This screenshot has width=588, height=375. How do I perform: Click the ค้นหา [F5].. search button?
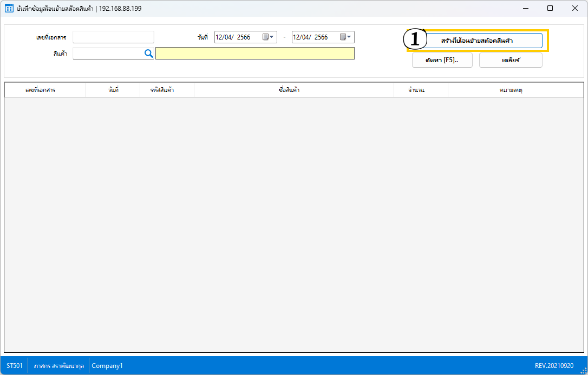coord(442,60)
